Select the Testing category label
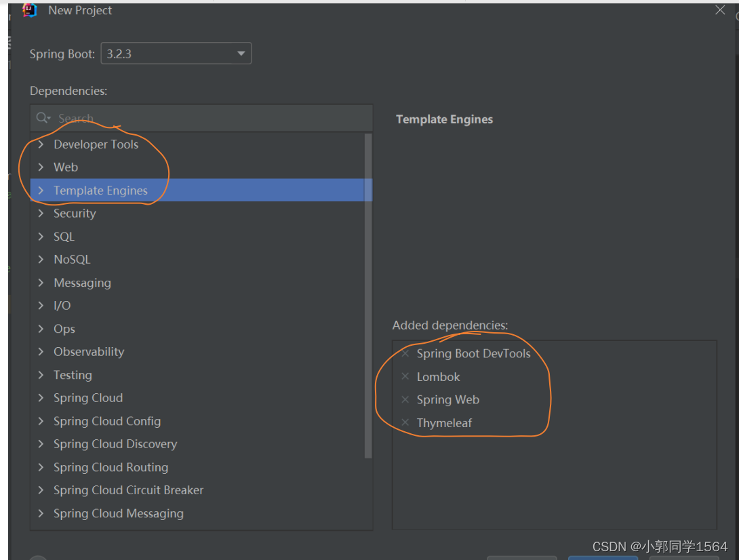Viewport: 739px width, 560px height. pyautogui.click(x=73, y=375)
